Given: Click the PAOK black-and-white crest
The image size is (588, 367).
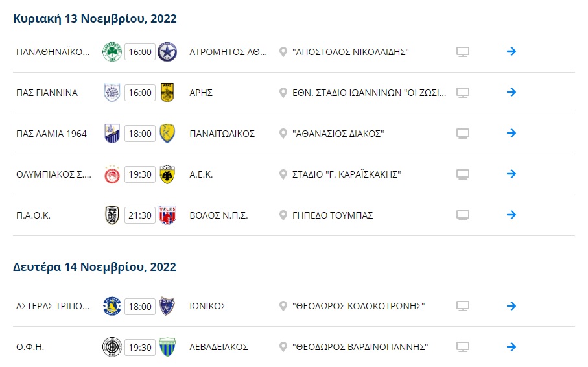Looking at the screenshot, I should point(112,215).
